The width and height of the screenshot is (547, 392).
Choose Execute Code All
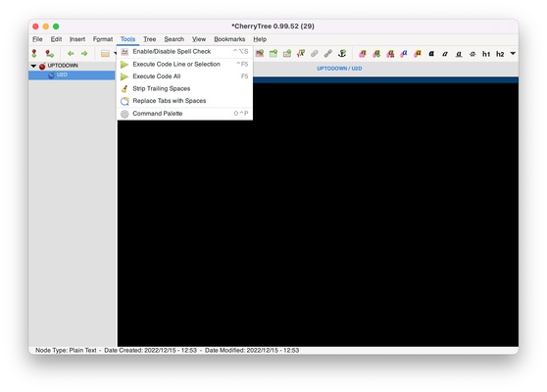click(x=184, y=76)
